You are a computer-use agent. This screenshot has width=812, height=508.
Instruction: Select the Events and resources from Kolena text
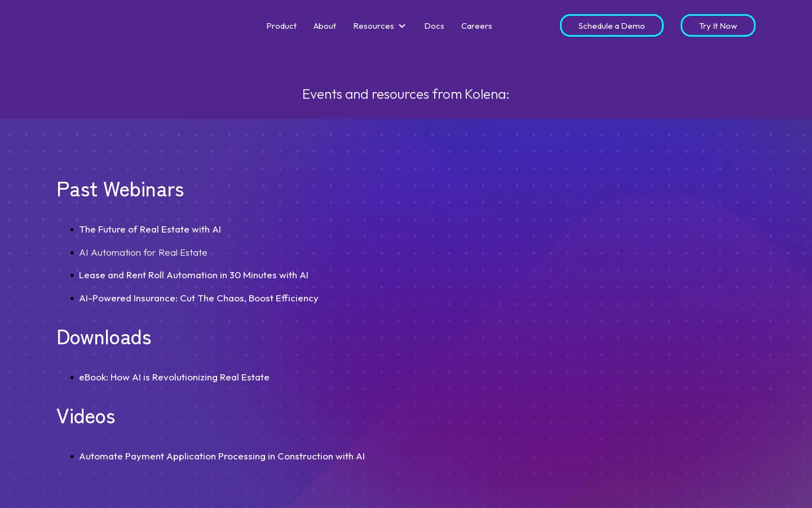pos(405,94)
